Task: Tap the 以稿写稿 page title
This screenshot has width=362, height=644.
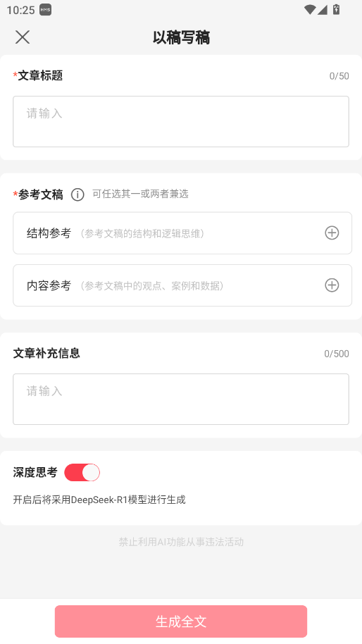Action: pyautogui.click(x=181, y=37)
